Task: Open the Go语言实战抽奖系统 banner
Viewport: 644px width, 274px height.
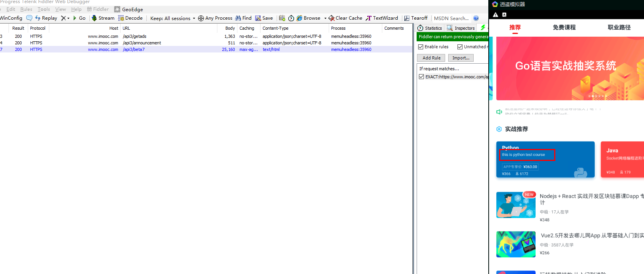Action: click(570, 68)
